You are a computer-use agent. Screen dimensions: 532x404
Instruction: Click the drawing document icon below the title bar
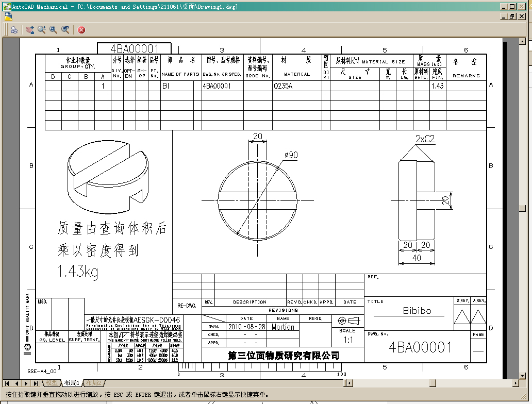8,16
